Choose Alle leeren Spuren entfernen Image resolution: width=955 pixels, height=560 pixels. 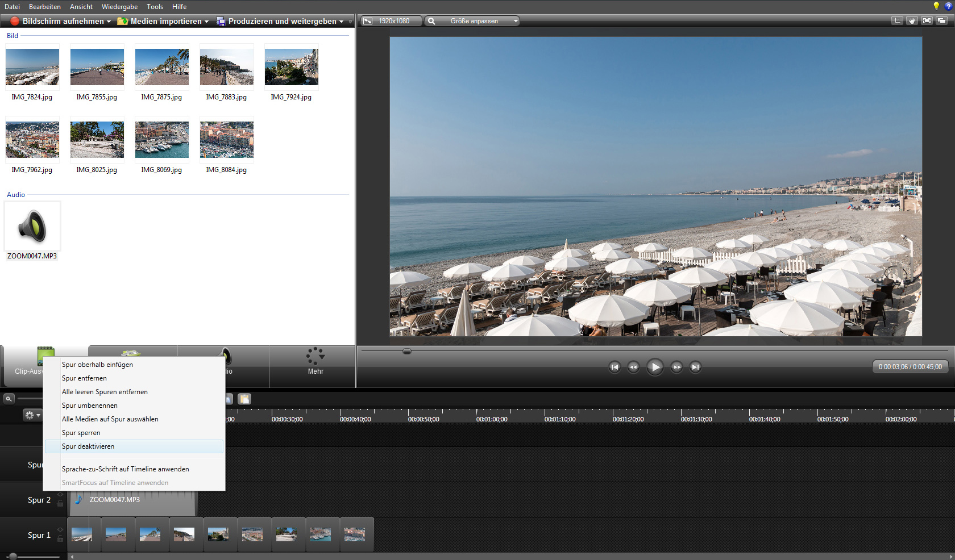tap(134, 392)
